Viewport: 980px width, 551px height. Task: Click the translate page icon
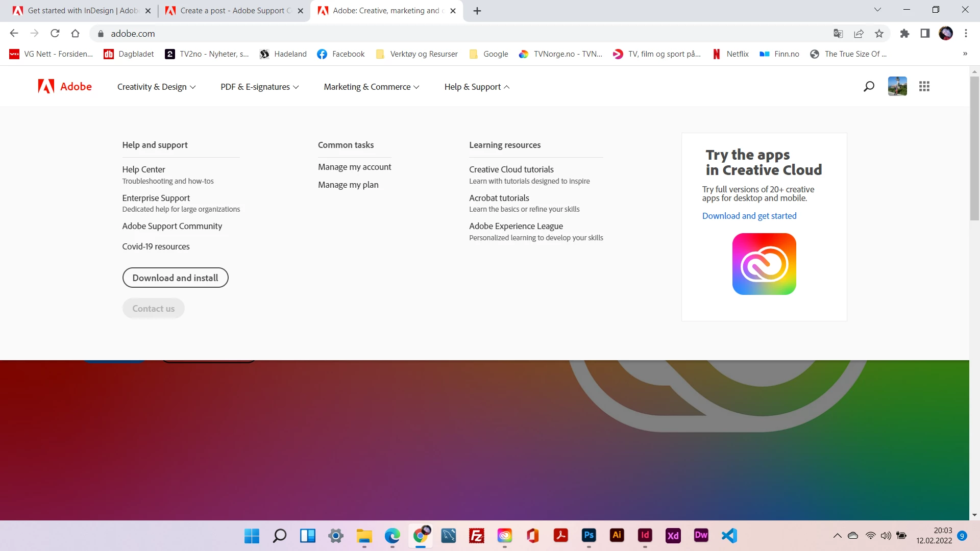pos(838,34)
